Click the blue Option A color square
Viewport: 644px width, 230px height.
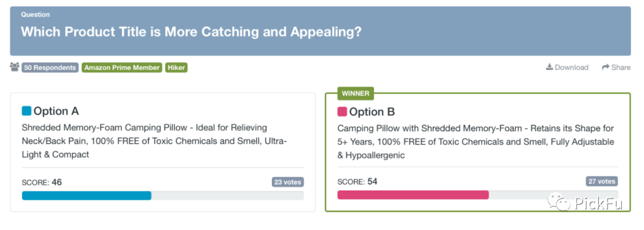tap(26, 111)
